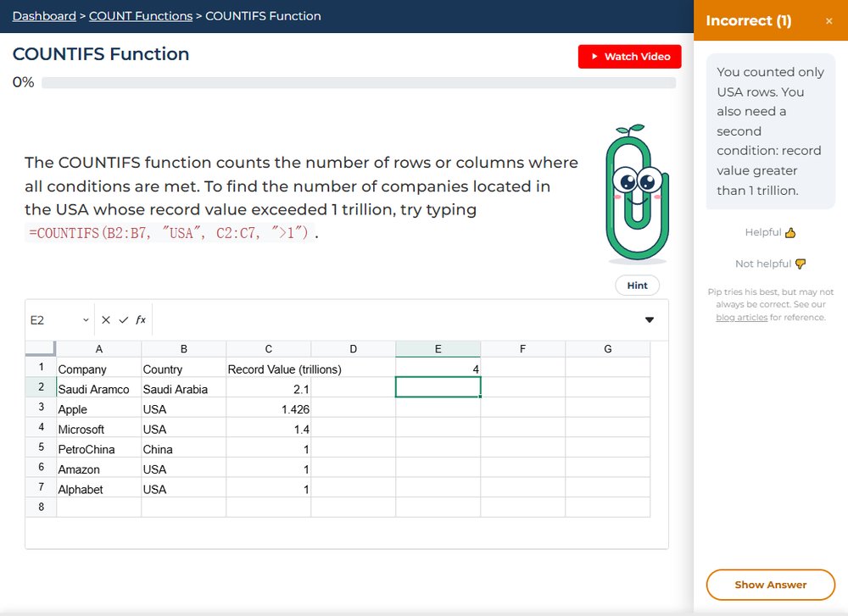Select column C header
Image resolution: width=848 pixels, height=616 pixels.
[269, 349]
